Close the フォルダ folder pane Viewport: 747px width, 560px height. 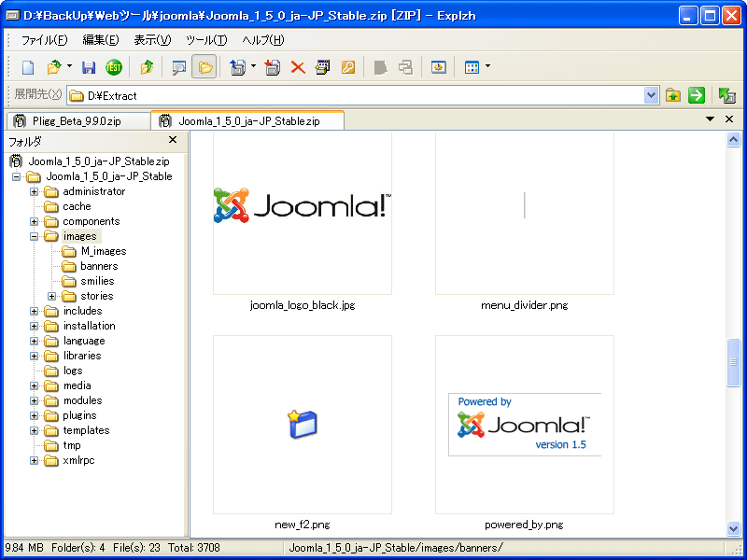click(x=173, y=140)
